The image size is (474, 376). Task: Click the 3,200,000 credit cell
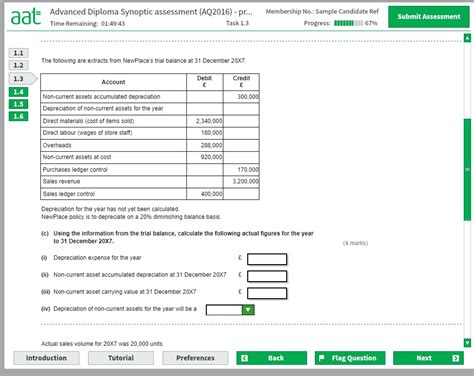coord(241,181)
